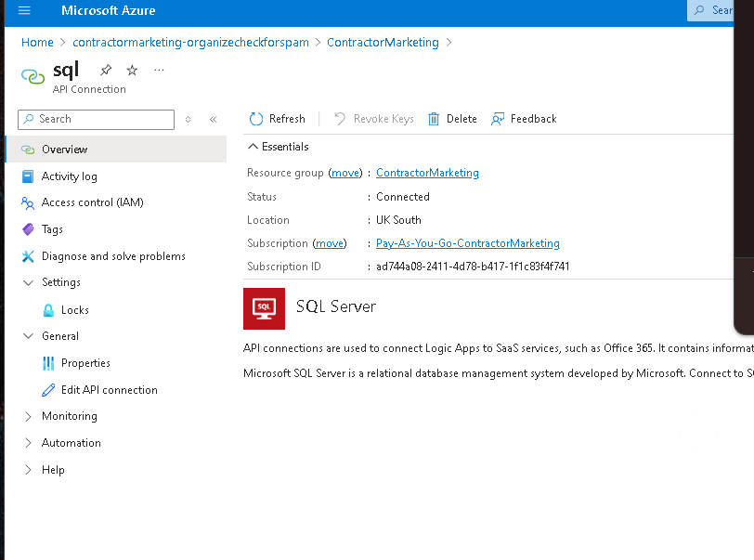754x560 pixels.
Task: Click the Refresh icon in the toolbar
Action: tap(256, 119)
